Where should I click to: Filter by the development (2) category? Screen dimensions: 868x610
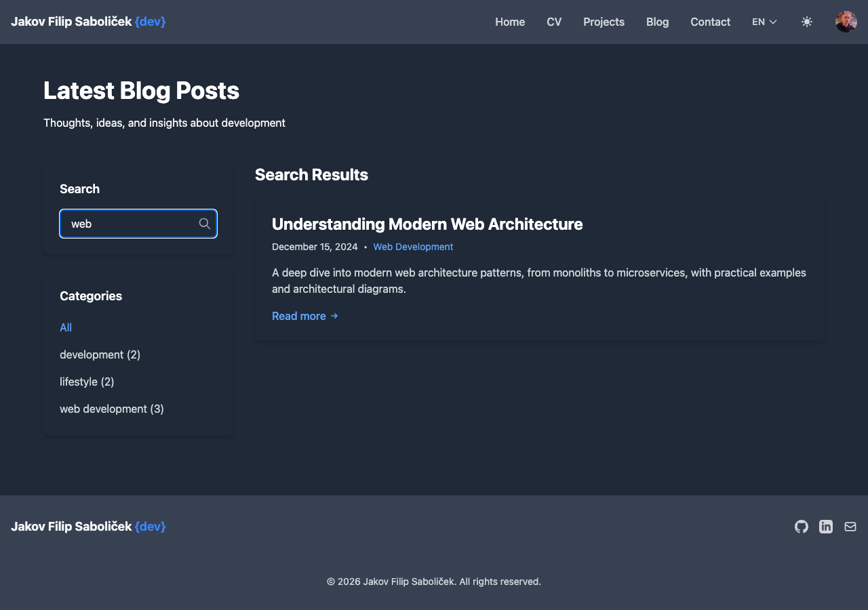pos(100,354)
